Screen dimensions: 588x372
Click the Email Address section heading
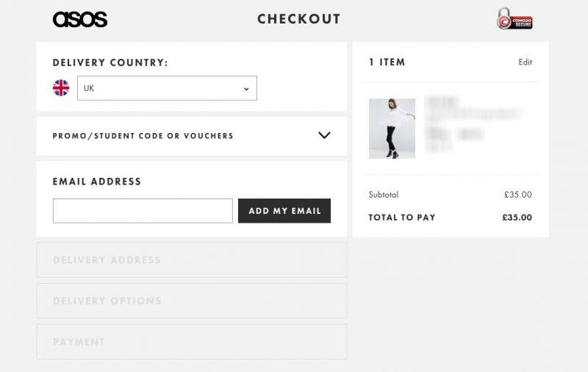coord(97,182)
